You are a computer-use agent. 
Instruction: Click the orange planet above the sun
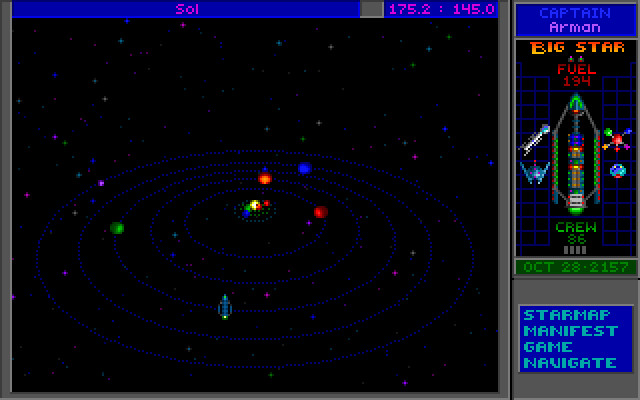[x=264, y=178]
